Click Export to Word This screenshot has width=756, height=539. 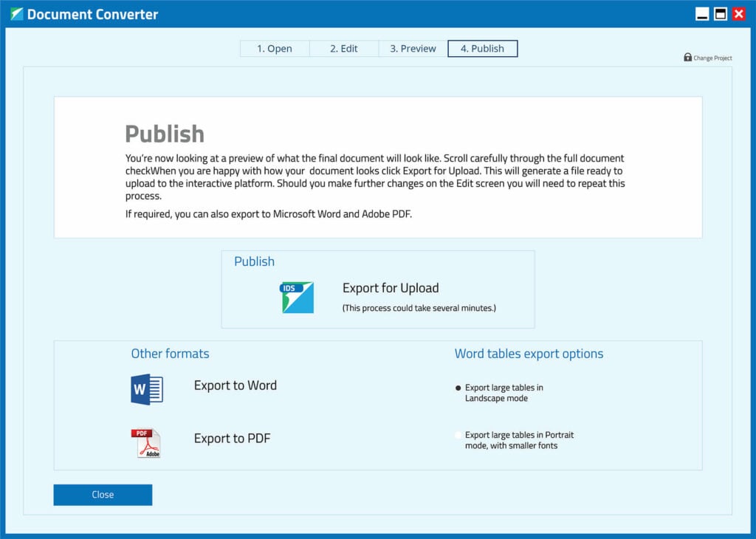pyautogui.click(x=235, y=385)
